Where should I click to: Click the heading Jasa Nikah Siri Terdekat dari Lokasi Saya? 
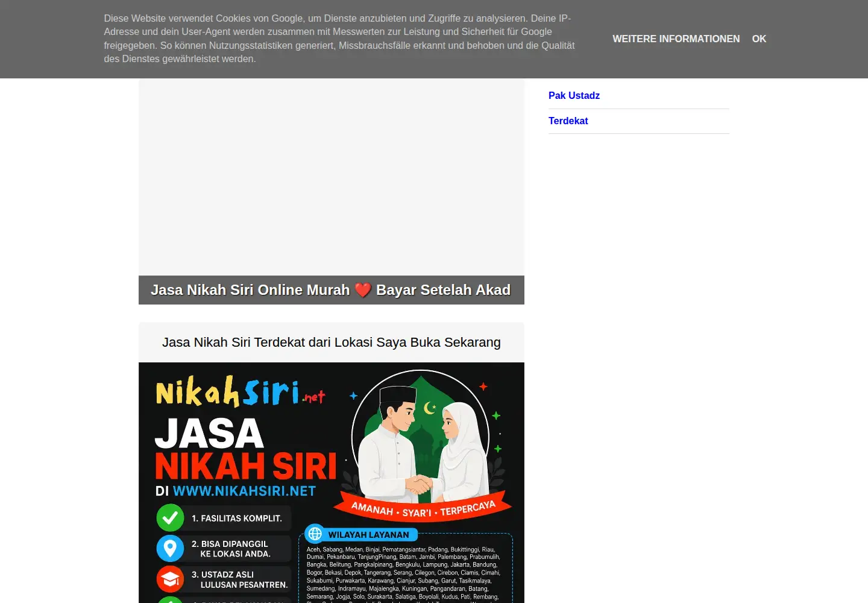tap(331, 343)
